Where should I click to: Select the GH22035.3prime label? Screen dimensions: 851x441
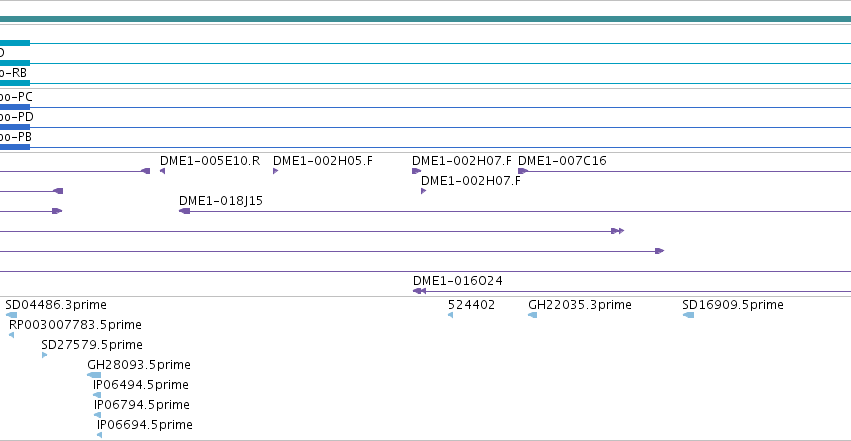580,305
